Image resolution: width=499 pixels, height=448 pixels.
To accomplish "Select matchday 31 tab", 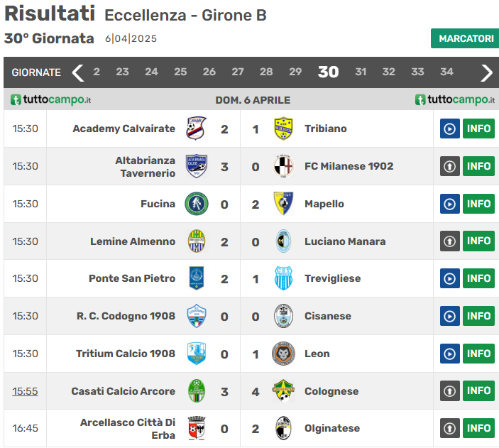I will (361, 72).
